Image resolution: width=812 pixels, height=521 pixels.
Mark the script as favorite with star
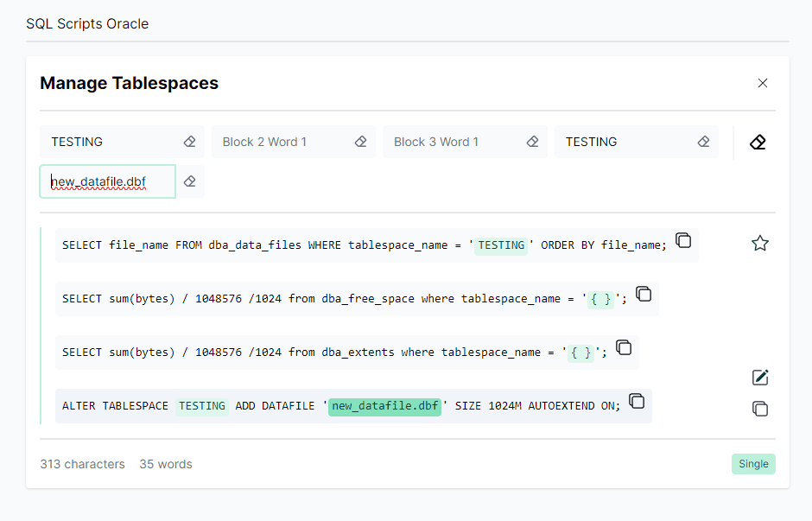tap(759, 243)
